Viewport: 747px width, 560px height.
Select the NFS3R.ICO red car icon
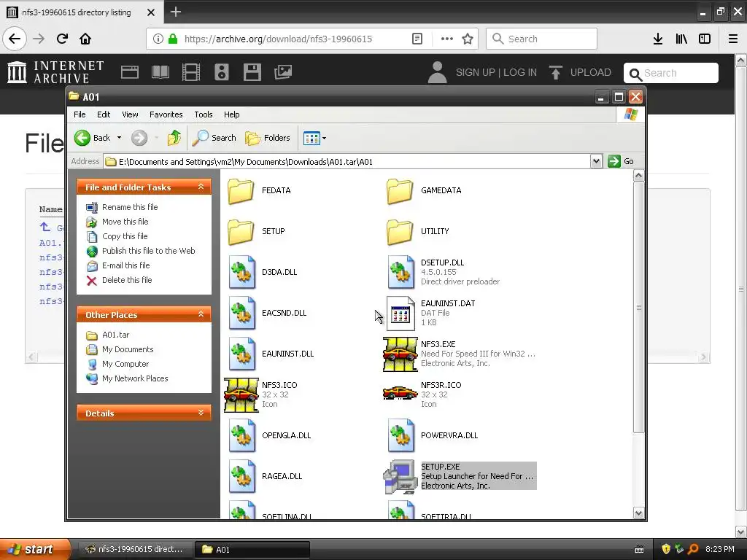click(400, 393)
